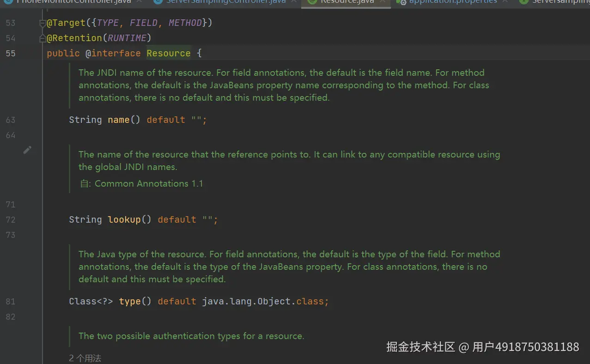Viewport: 590px width, 364px height.
Task: Open the application.properties tab
Action: [x=453, y=1]
